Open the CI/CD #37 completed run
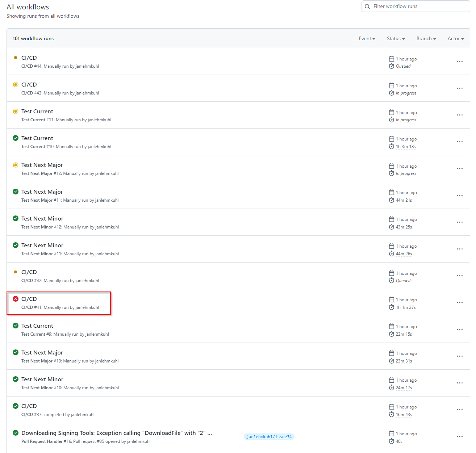This screenshot has width=476, height=453. click(29, 406)
